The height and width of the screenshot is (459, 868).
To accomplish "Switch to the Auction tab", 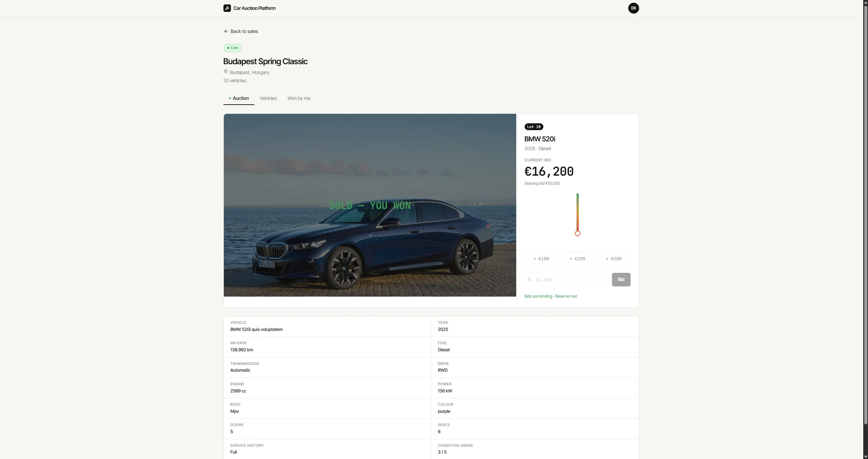I will [x=239, y=98].
